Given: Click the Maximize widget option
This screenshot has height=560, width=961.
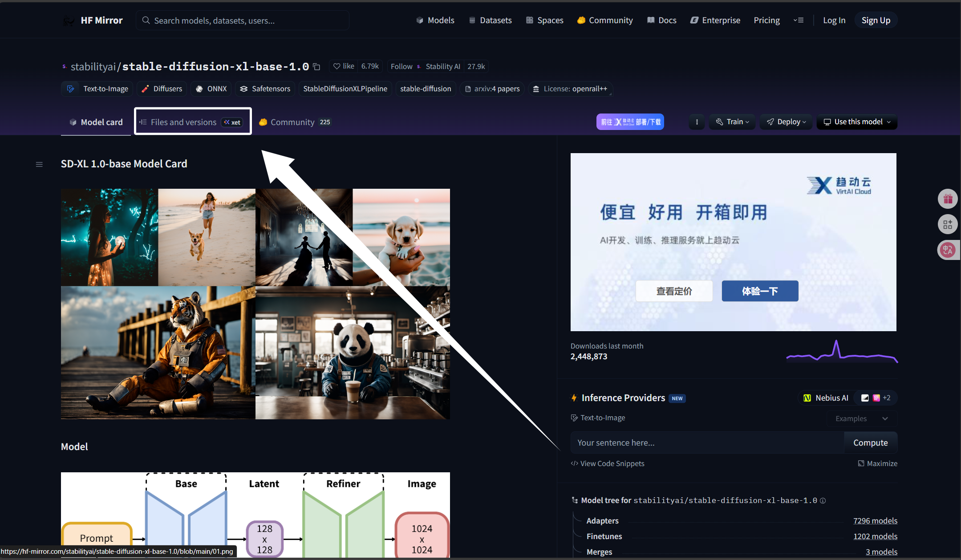Looking at the screenshot, I should pos(877,463).
